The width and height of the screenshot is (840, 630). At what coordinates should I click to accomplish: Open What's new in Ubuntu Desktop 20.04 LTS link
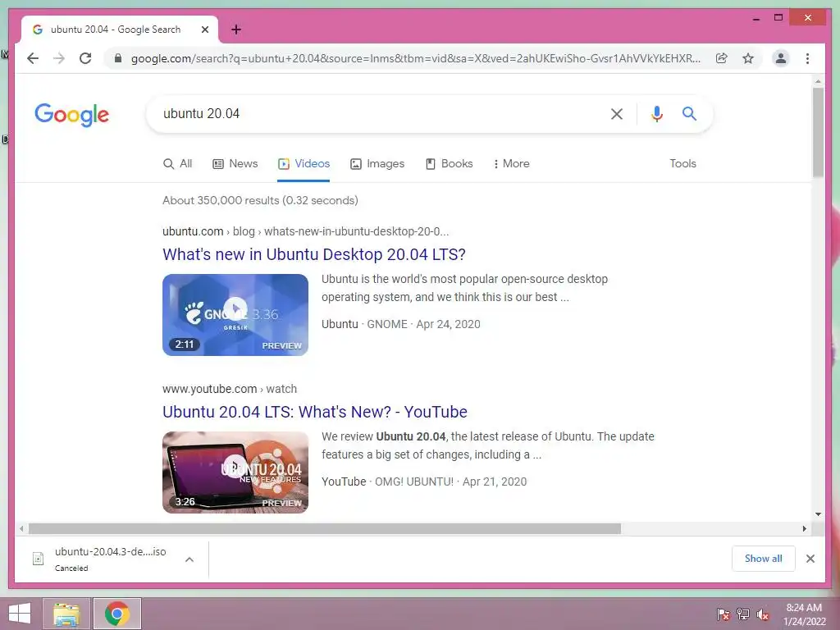tap(314, 254)
